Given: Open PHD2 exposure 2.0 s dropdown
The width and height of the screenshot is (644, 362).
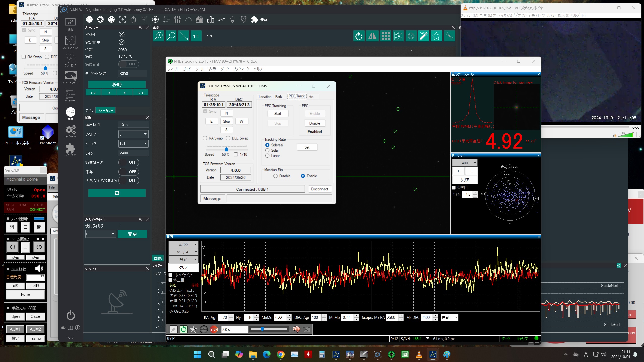Looking at the screenshot, I should (x=234, y=329).
